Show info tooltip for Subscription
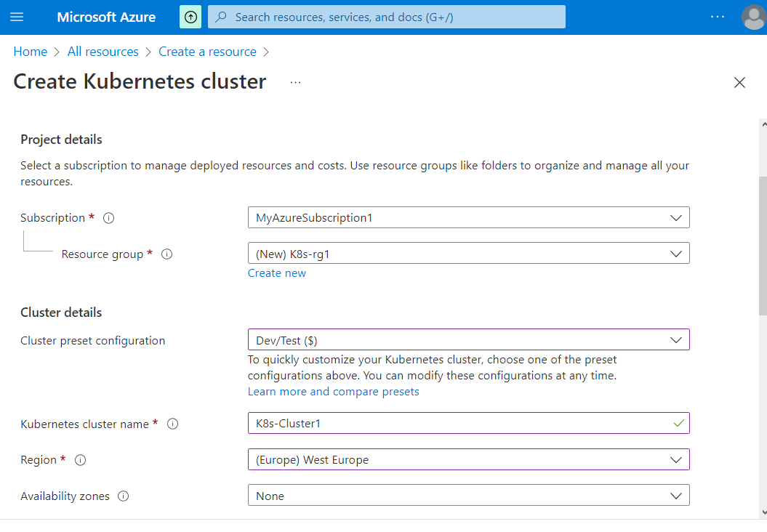Screen dimensions: 767x532 tap(108, 218)
